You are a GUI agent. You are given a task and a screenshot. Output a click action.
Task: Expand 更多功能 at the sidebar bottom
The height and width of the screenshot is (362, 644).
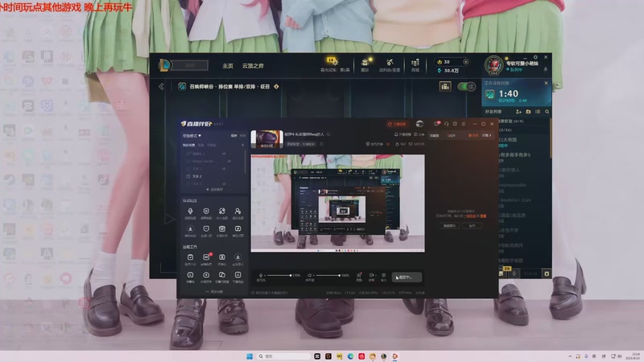(214, 292)
